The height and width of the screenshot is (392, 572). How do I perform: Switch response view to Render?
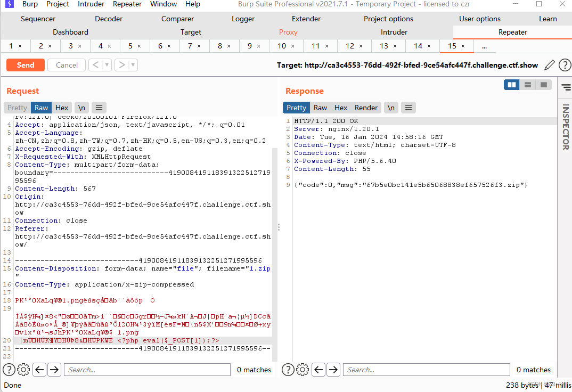coord(366,108)
